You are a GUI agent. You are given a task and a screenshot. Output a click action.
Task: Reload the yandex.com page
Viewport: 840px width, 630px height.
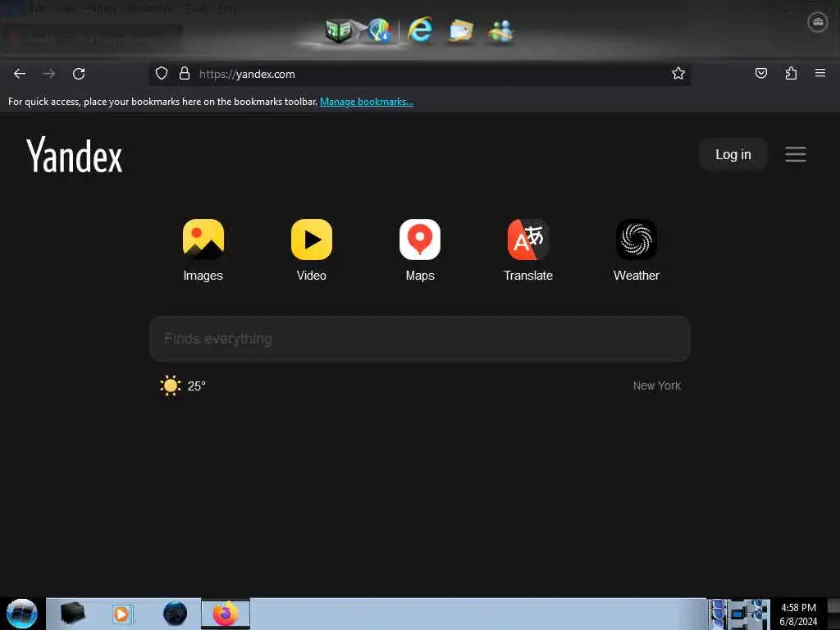79,73
